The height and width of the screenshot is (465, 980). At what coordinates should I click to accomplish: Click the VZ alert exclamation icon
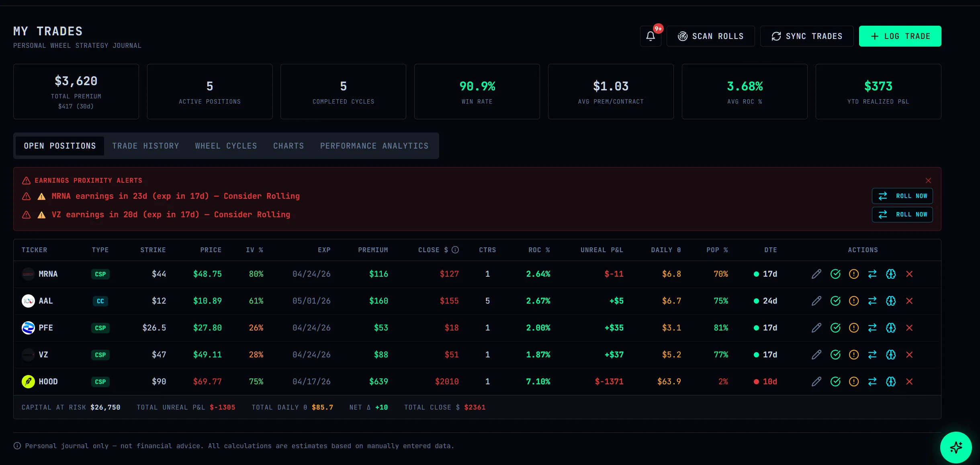[x=854, y=355]
